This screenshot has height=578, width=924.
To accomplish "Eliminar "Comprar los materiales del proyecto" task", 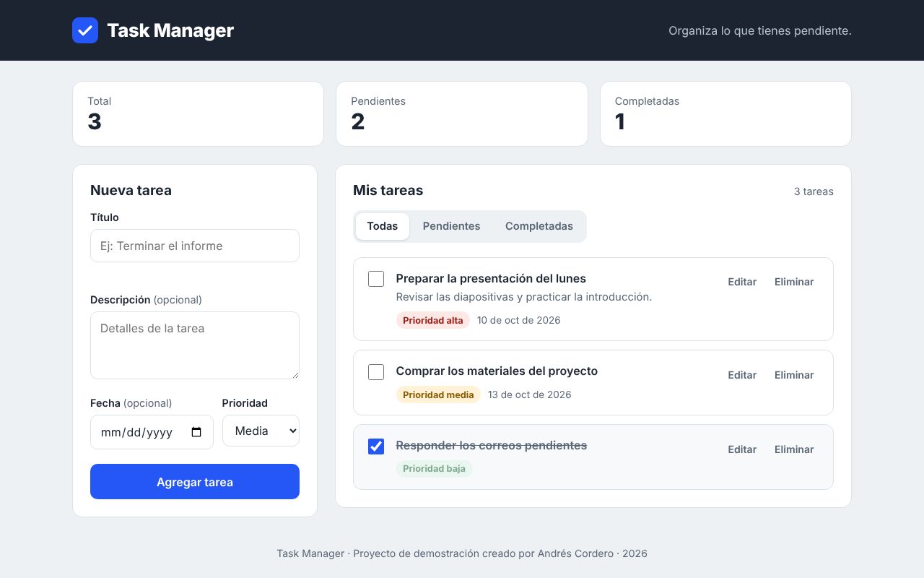I will [x=794, y=375].
